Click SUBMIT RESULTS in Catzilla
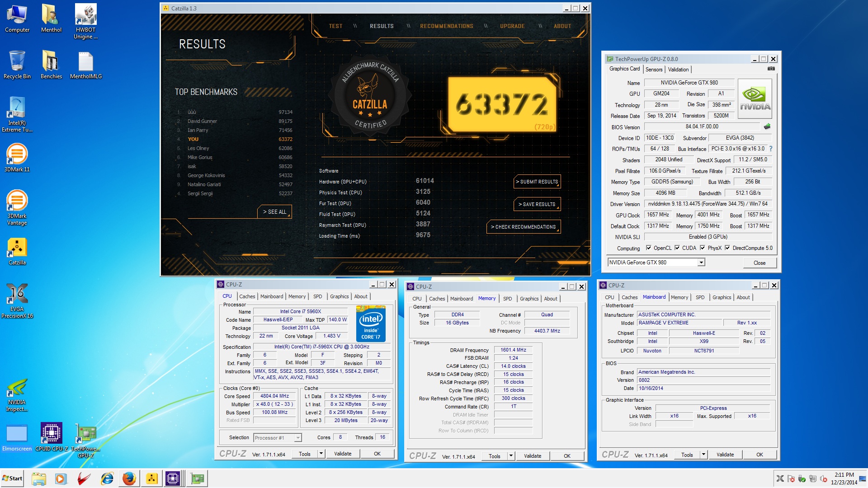The image size is (868, 488). (x=537, y=182)
